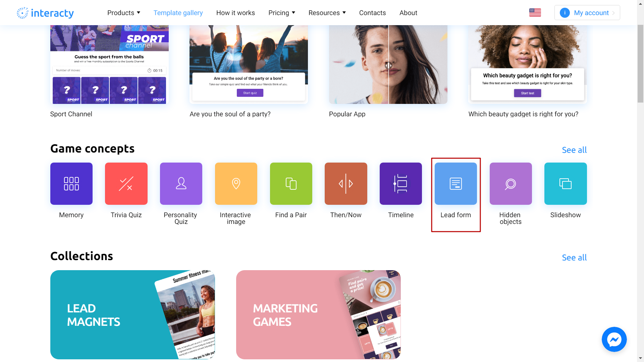This screenshot has height=362, width=644.
Task: Click See all under Game concepts
Action: coord(574,150)
